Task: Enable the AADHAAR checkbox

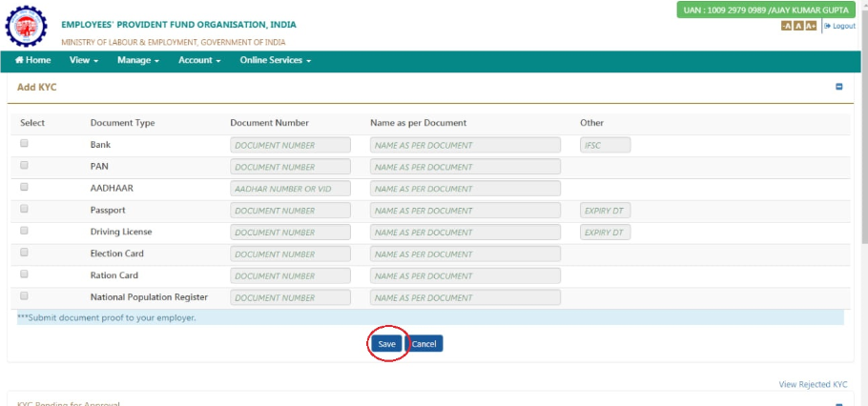Action: (x=25, y=187)
